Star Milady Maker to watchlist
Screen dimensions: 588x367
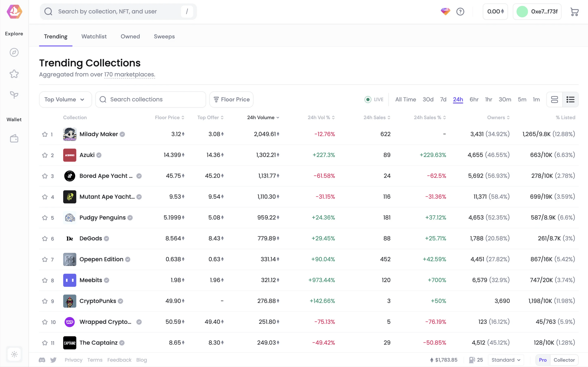coord(45,134)
